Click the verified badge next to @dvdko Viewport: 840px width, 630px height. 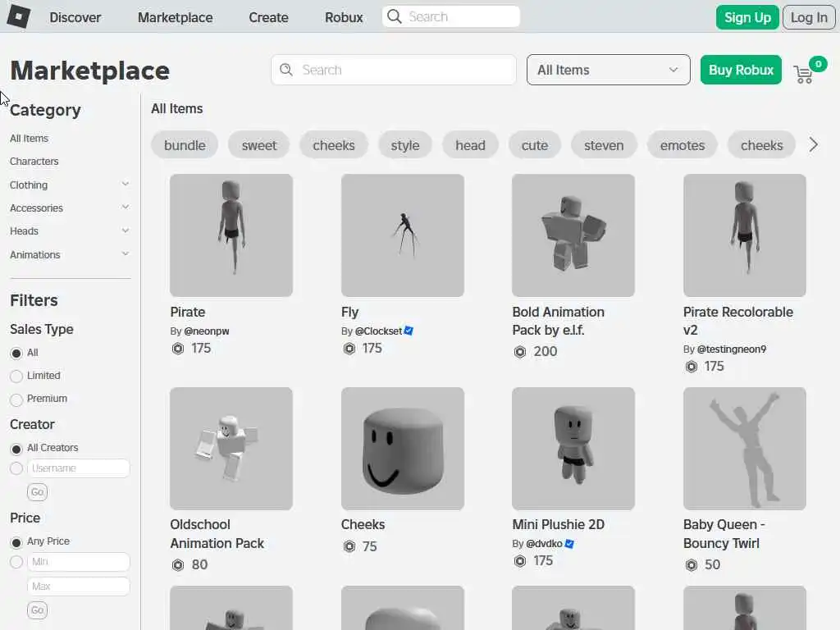[569, 544]
